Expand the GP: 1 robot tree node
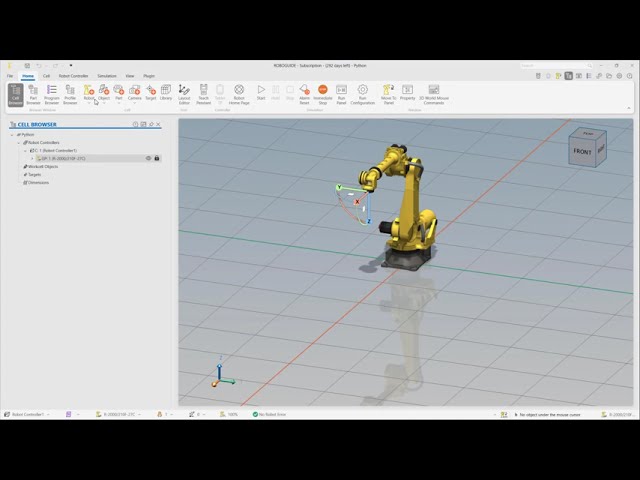Screen dimensions: 640x480 point(32,158)
